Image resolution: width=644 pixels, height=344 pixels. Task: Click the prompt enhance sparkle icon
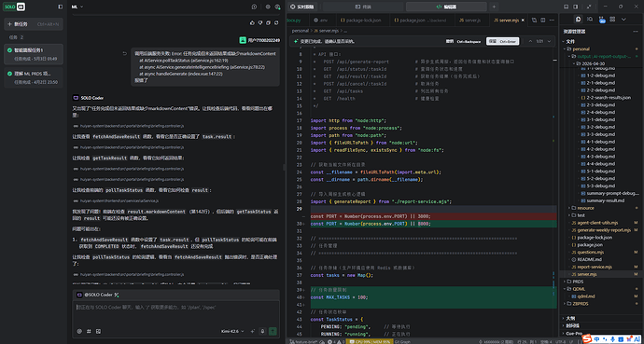(x=252, y=331)
